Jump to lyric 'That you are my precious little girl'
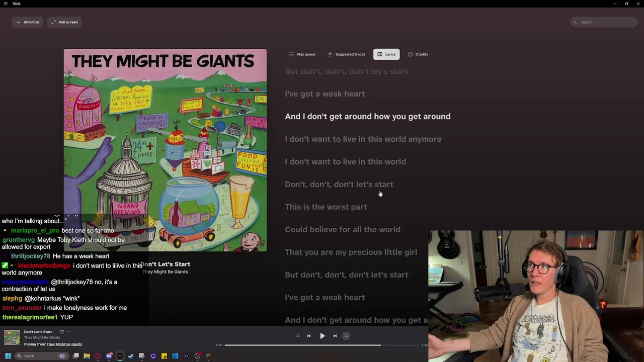 click(351, 252)
